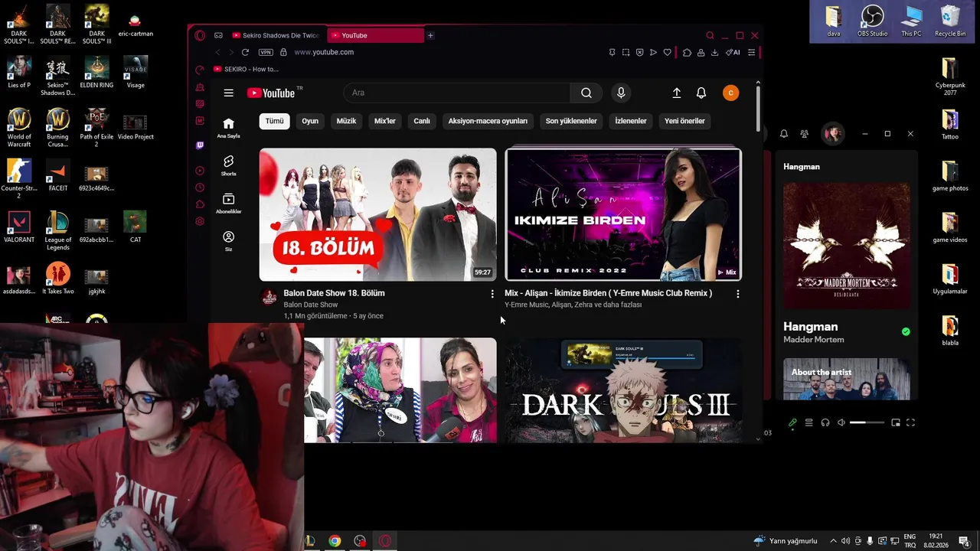Open Opera Aria AI button
Viewport: 980px width, 551px height.
pyautogui.click(x=733, y=52)
